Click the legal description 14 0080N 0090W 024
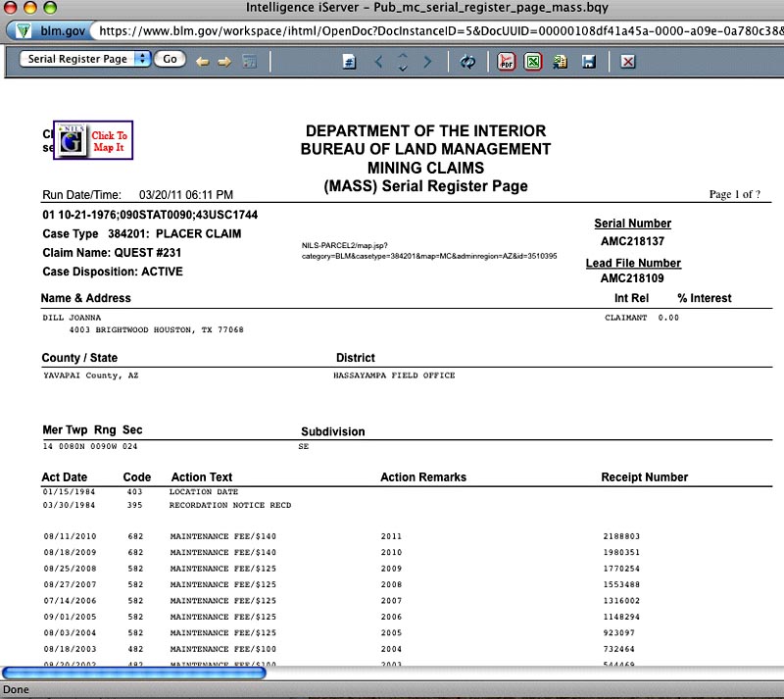 point(90,446)
